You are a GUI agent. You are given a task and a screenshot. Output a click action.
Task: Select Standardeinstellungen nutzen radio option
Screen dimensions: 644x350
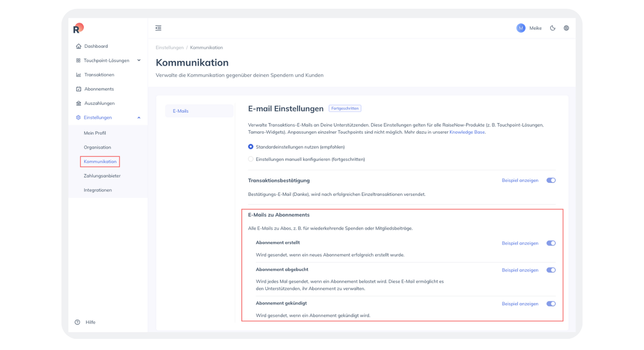click(x=251, y=147)
